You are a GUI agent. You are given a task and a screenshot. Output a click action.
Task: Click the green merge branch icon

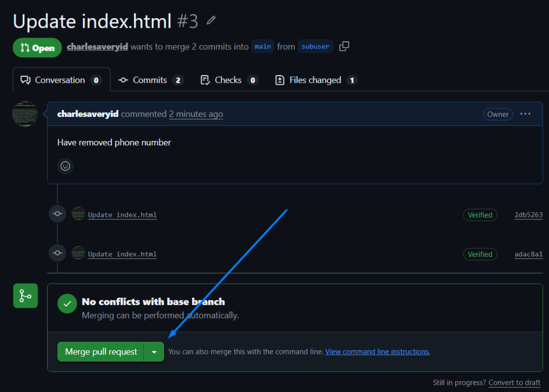(25, 295)
